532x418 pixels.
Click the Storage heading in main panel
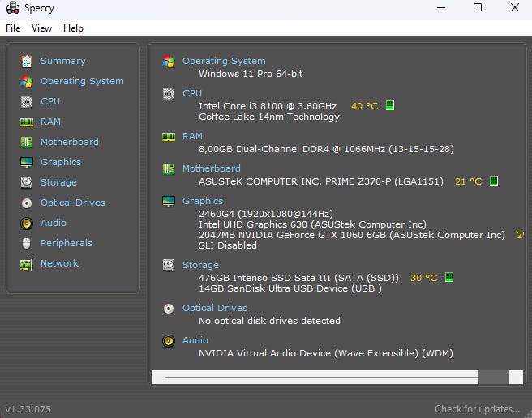[x=200, y=265]
